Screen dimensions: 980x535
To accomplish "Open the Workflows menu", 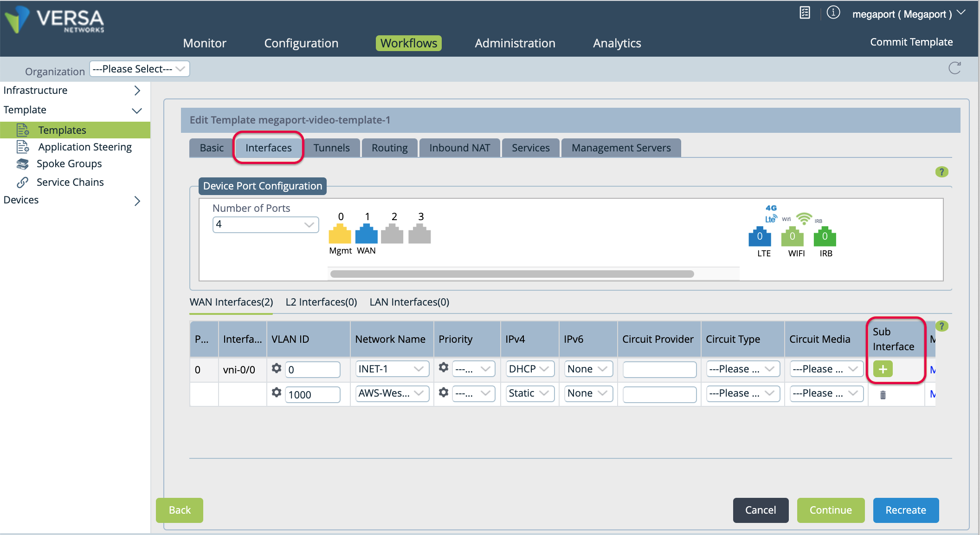I will [408, 43].
